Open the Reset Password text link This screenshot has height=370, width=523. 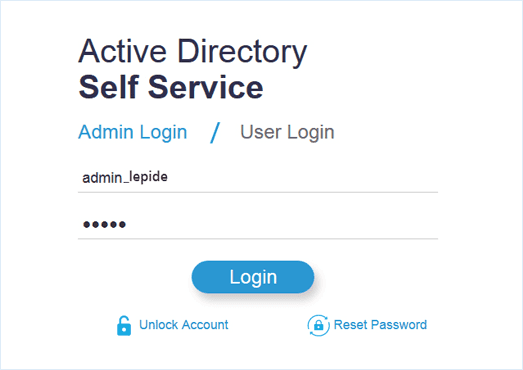tap(380, 325)
